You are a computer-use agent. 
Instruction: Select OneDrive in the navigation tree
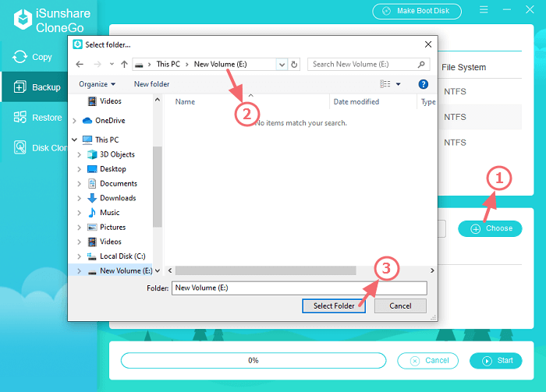pos(104,121)
